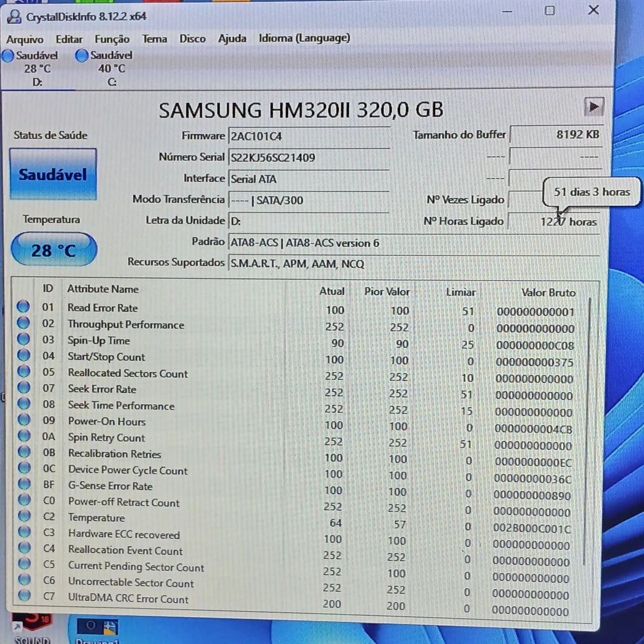Click the Atual column header
The height and width of the screenshot is (644, 644).
click(332, 291)
